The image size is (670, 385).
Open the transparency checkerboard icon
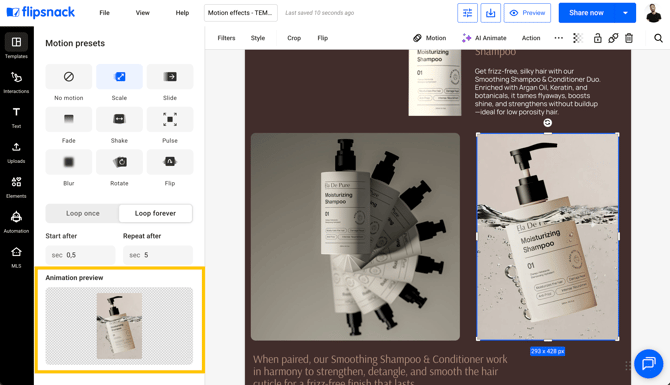click(578, 38)
